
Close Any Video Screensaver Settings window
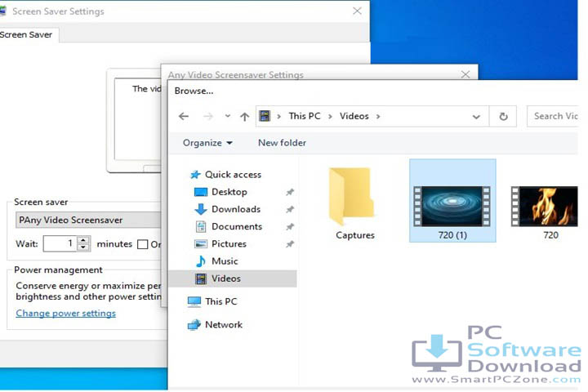pyautogui.click(x=465, y=74)
